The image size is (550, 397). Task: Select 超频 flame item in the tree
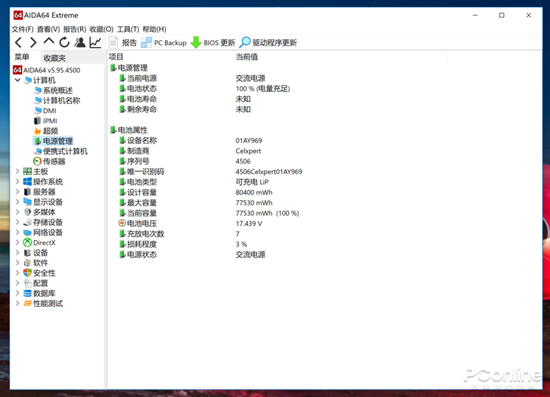[x=46, y=131]
